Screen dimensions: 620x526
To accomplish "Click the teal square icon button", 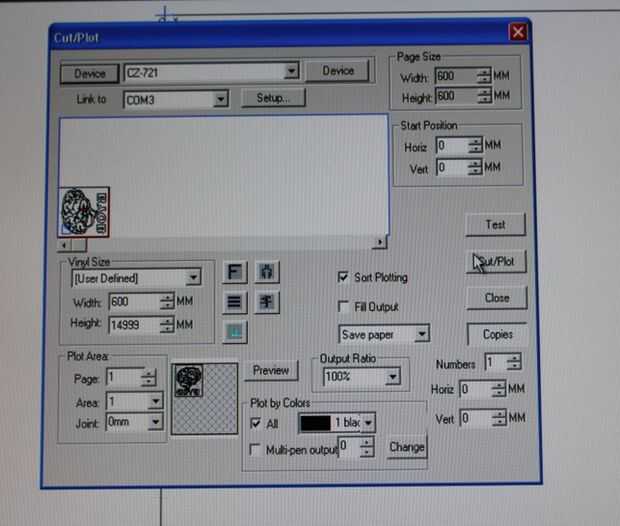I will pyautogui.click(x=235, y=331).
